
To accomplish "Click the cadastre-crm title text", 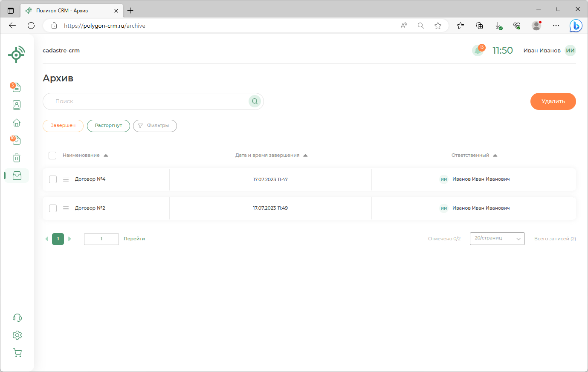I will click(x=61, y=51).
